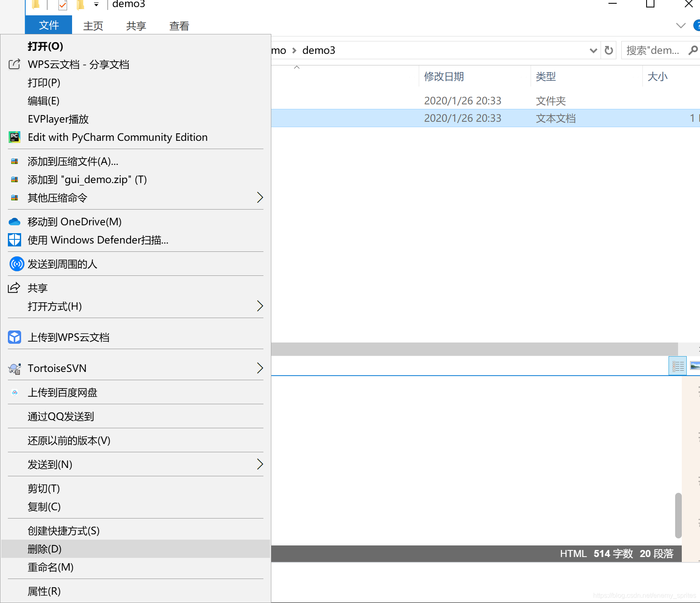Viewport: 700px width, 603px height.
Task: Click the horizontal scrollbar of the file list
Action: [475, 349]
